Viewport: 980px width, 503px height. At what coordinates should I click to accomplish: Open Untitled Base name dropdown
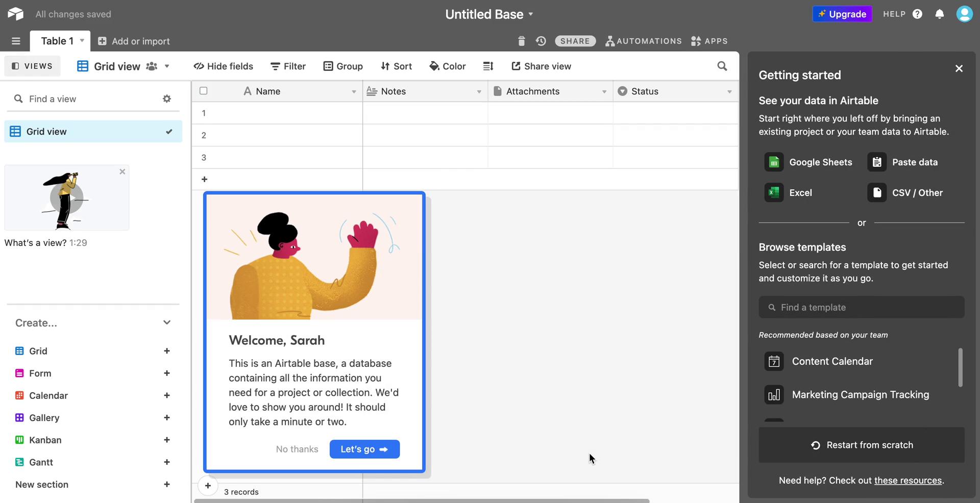[x=531, y=14]
